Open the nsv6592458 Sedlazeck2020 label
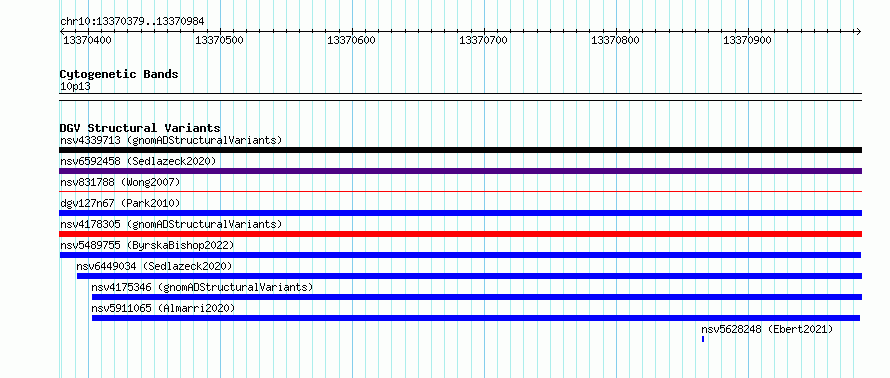The width and height of the screenshot is (890, 378). coord(138,161)
